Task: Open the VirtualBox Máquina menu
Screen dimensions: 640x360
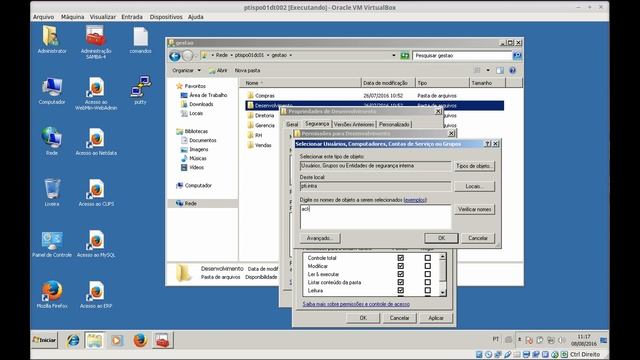Action: (72, 17)
